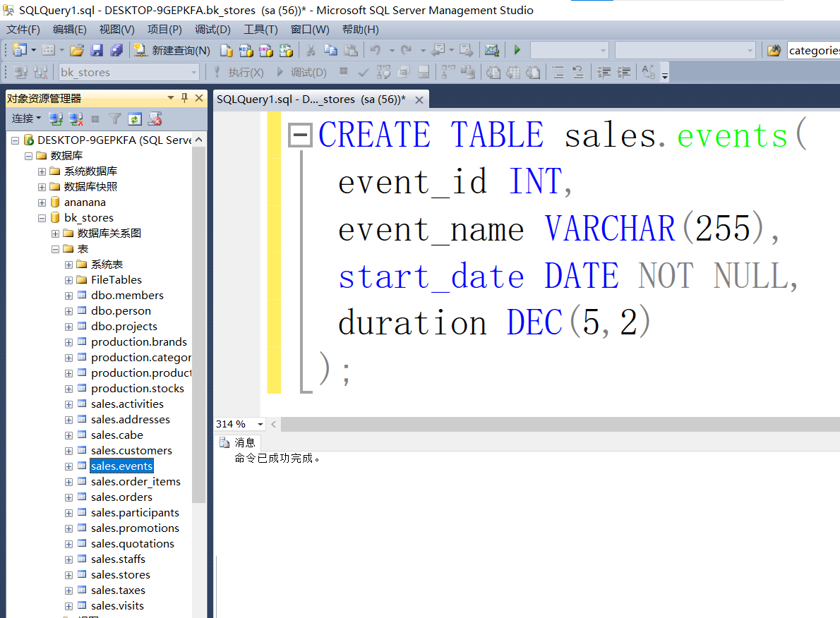Click the Uncomment Selected Lines icon
The width and height of the screenshot is (840, 618).
578,72
